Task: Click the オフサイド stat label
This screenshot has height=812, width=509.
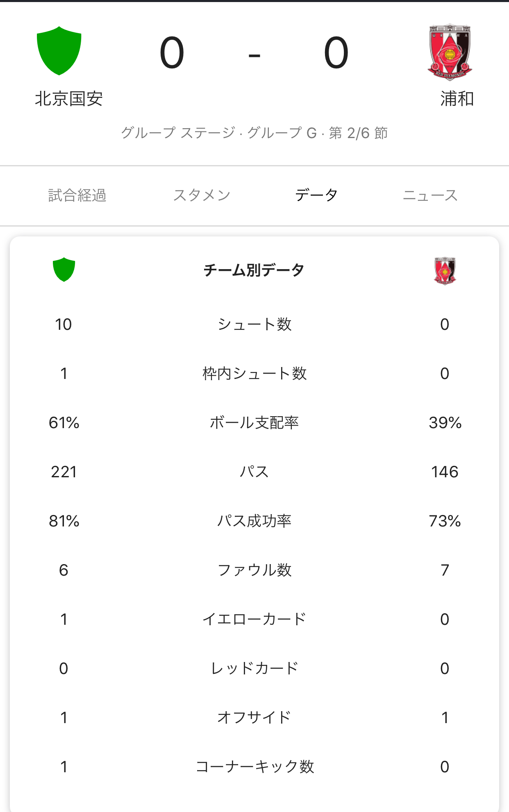Action: pyautogui.click(x=254, y=717)
